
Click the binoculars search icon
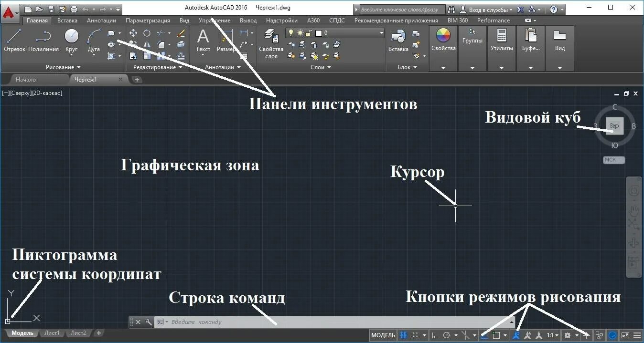(x=451, y=9)
